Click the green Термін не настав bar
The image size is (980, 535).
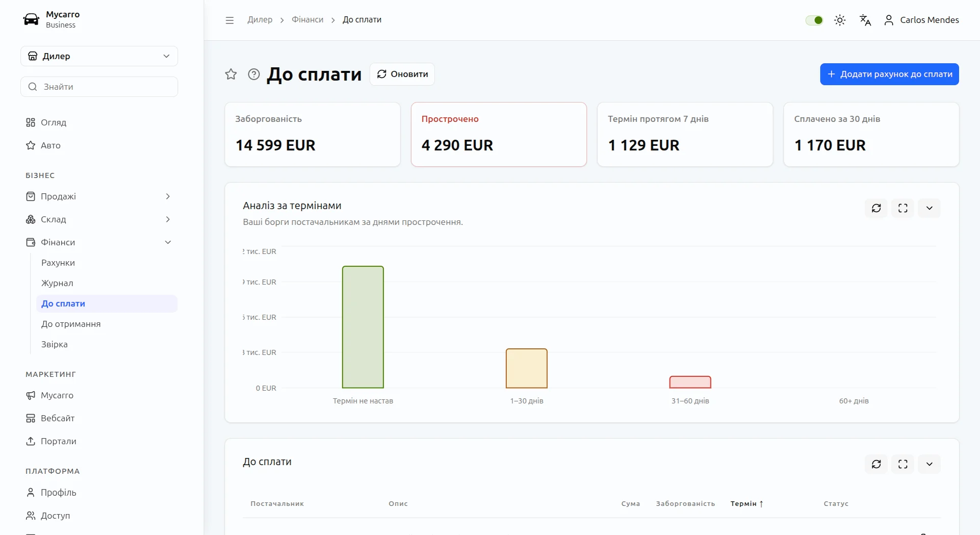coord(363,327)
